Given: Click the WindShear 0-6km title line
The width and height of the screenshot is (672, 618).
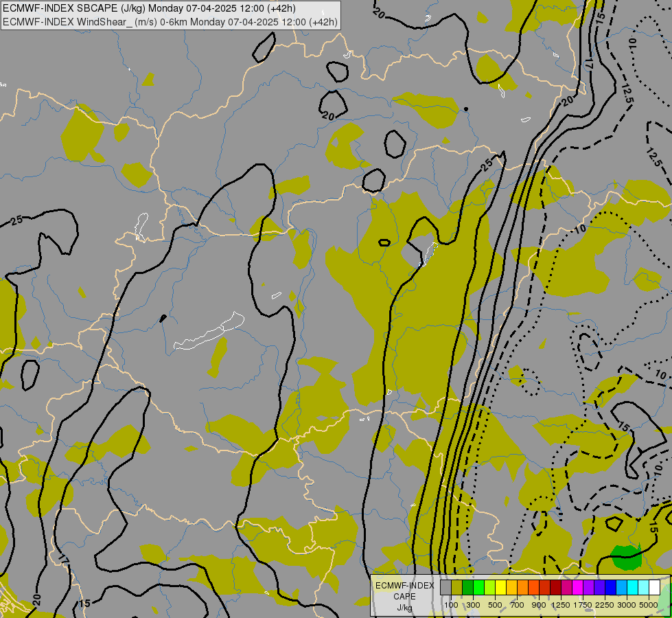Looking at the screenshot, I should pyautogui.click(x=170, y=22).
